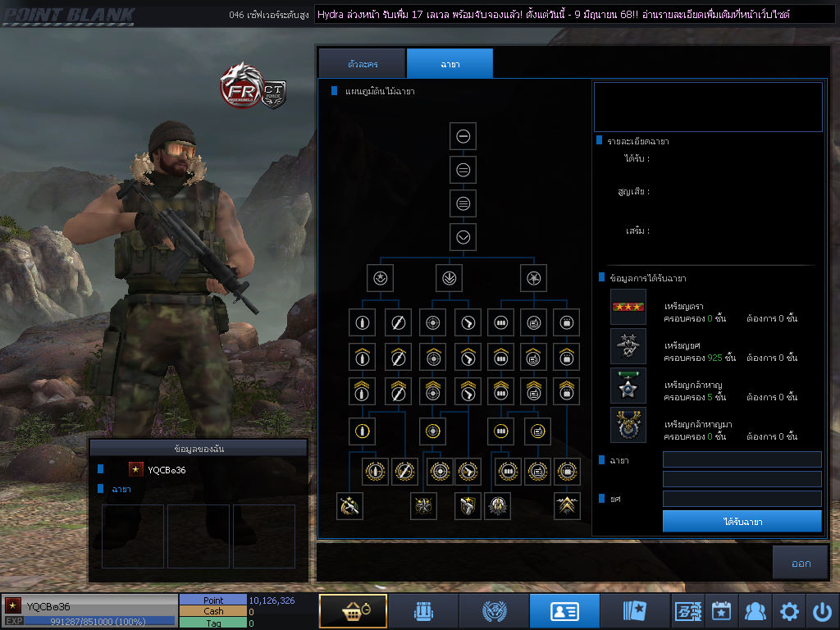Viewport: 840px width, 630px height.
Task: Select plain pistol title icon without chevrons
Action: tap(468, 322)
